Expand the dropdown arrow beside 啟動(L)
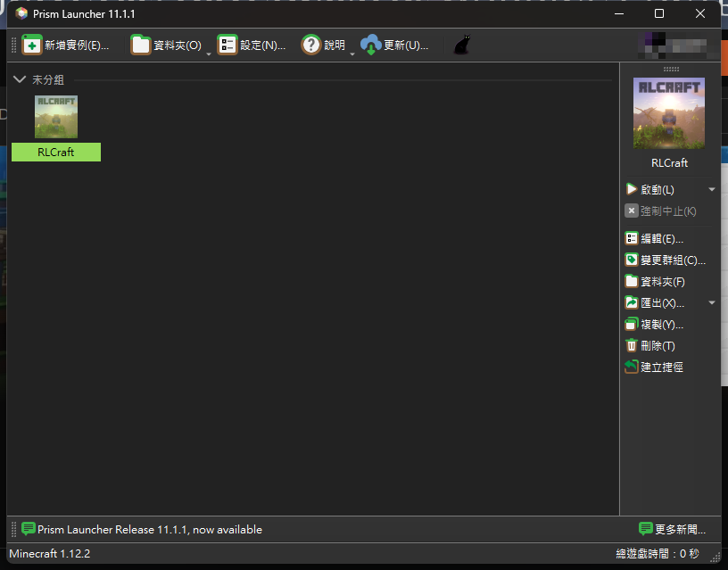This screenshot has width=728, height=570. coord(712,189)
